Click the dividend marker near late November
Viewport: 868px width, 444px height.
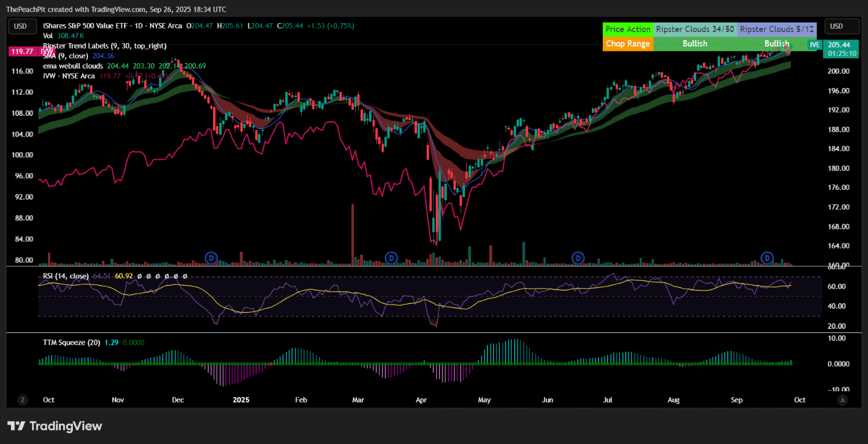pos(211,258)
